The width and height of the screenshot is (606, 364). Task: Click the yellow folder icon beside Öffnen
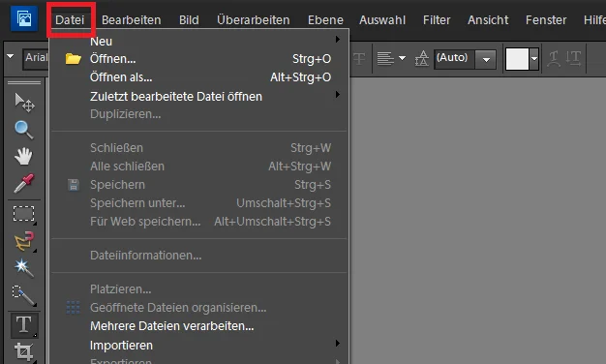(x=73, y=59)
